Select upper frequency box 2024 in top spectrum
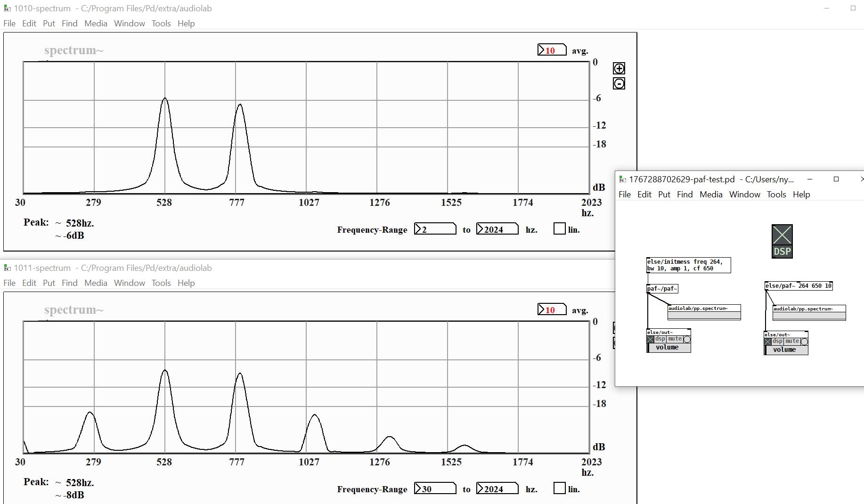Image resolution: width=864 pixels, height=504 pixels. tap(497, 229)
